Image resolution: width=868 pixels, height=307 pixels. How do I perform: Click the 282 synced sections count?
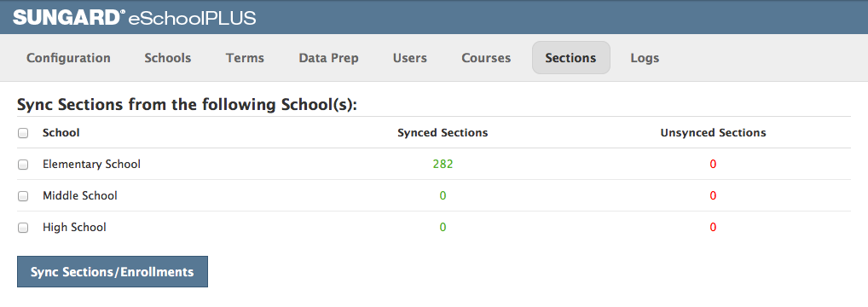tap(443, 164)
